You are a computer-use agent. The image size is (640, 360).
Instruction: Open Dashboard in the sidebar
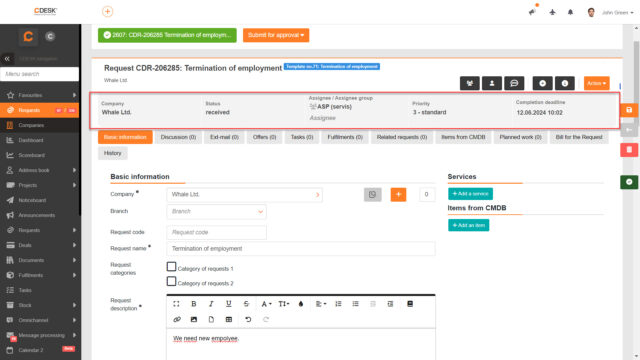pos(40,140)
